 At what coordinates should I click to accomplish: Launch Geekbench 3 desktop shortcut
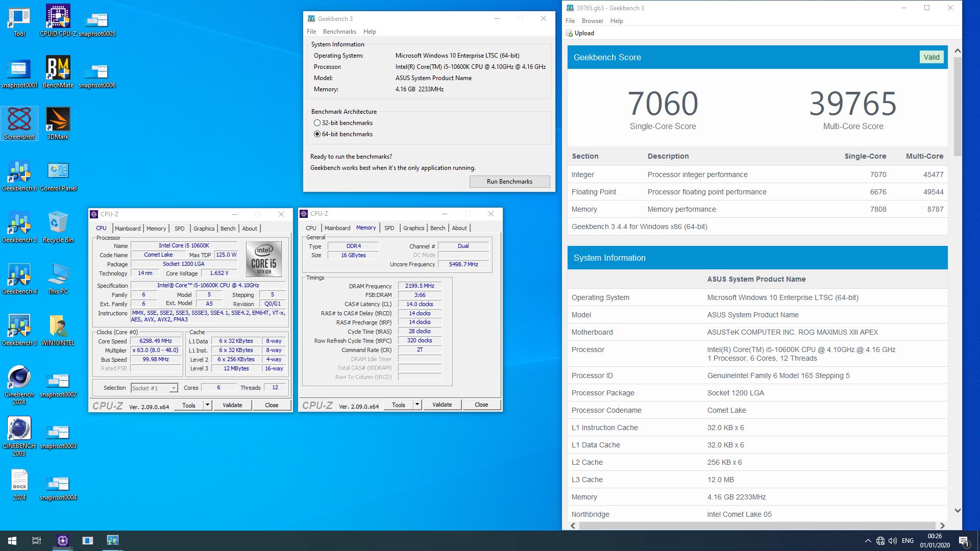point(19,330)
